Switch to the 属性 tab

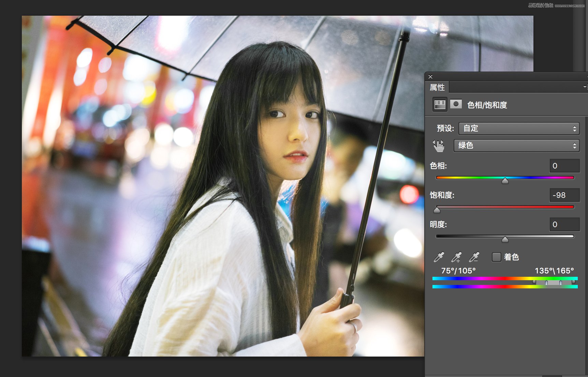pos(438,87)
